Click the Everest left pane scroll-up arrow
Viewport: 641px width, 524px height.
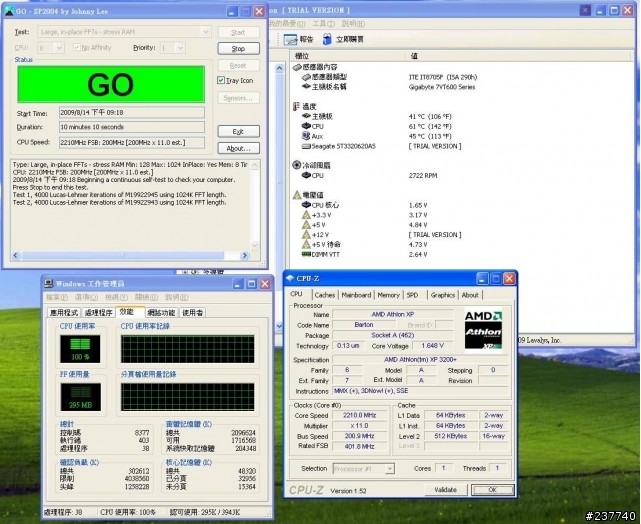280,68
